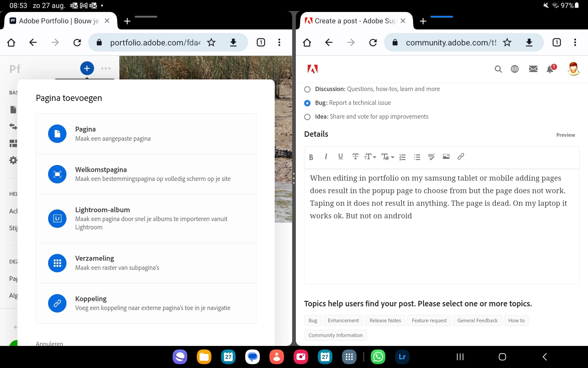Select the Idea radio button

[307, 117]
